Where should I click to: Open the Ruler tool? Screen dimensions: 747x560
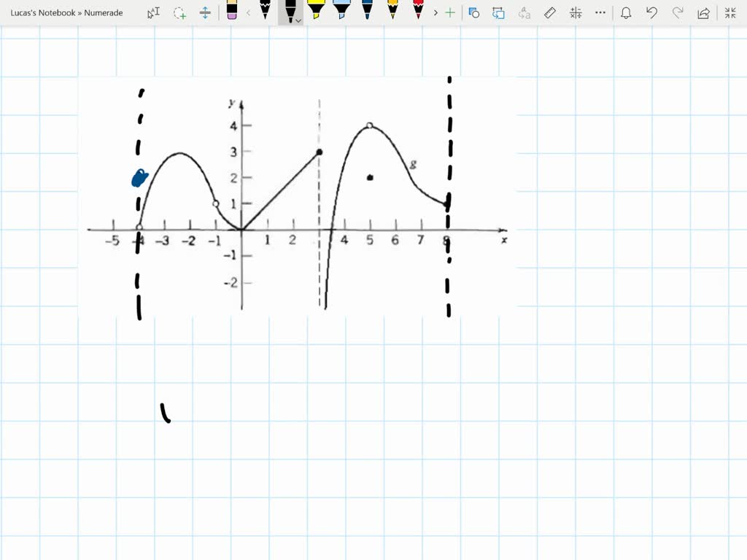549,12
